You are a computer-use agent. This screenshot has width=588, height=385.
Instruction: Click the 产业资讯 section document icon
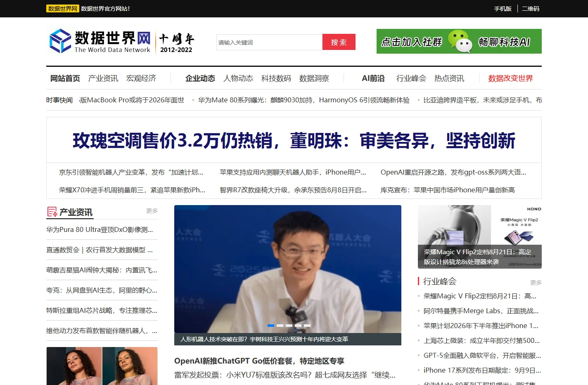click(x=52, y=212)
